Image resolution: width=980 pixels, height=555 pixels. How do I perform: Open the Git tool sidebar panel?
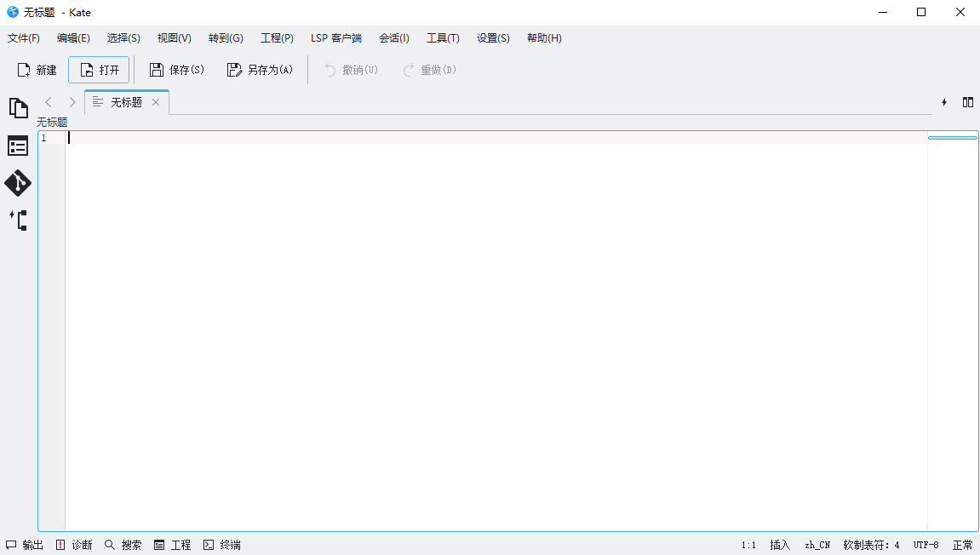click(x=18, y=183)
